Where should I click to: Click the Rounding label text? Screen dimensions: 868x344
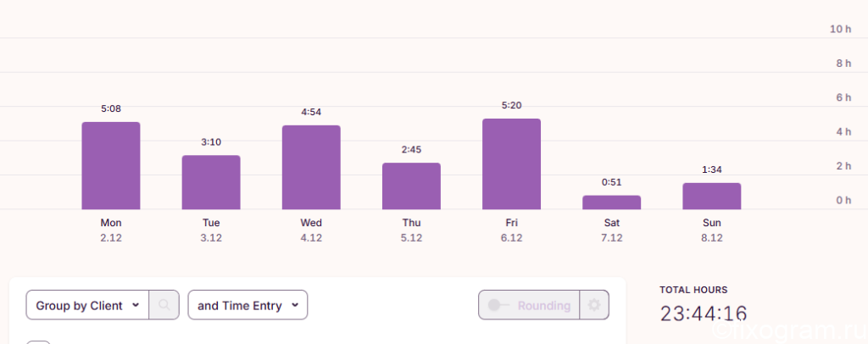click(x=543, y=305)
